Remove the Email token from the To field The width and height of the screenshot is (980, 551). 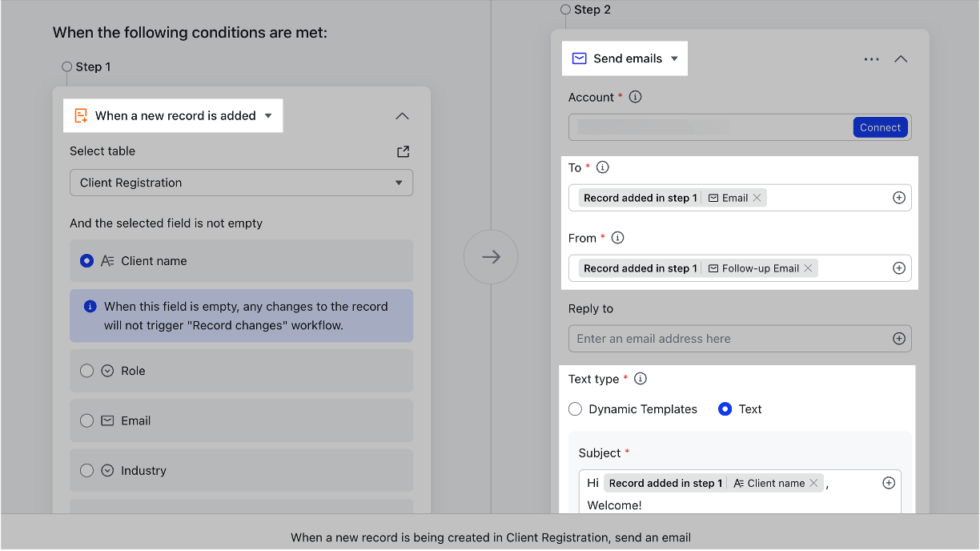coord(757,197)
